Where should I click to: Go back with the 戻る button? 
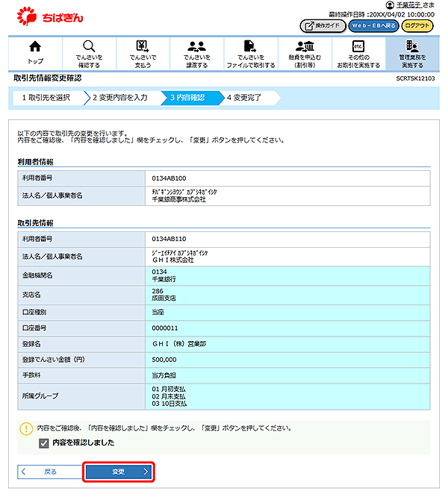click(x=50, y=472)
